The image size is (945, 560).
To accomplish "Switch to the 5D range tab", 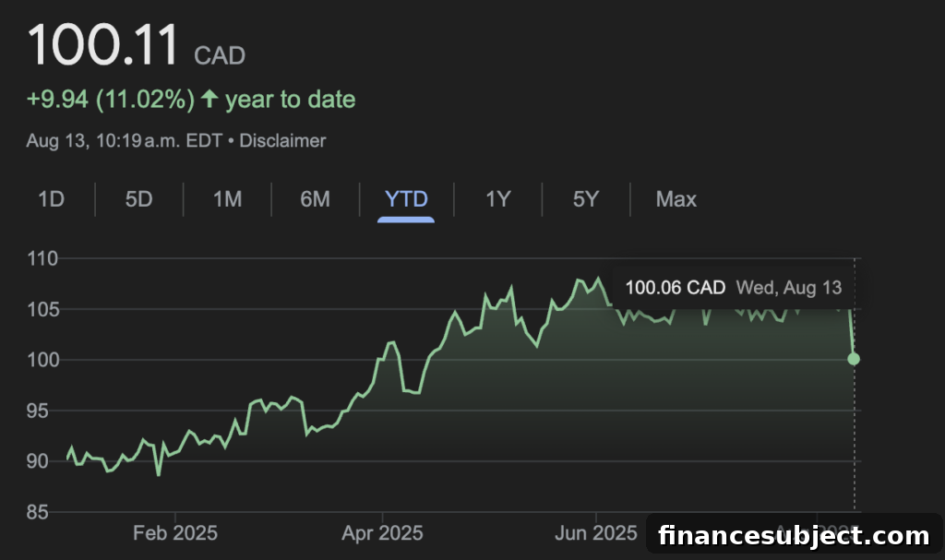I will click(138, 199).
